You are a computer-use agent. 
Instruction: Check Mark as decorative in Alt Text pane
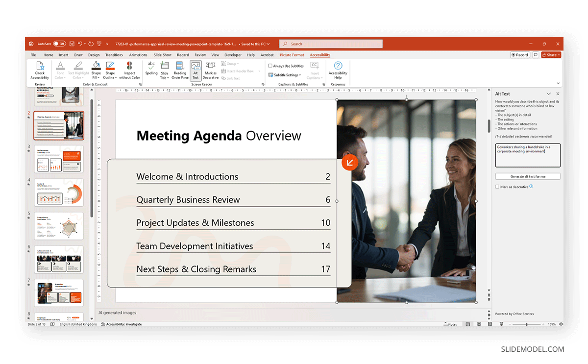[x=497, y=187]
